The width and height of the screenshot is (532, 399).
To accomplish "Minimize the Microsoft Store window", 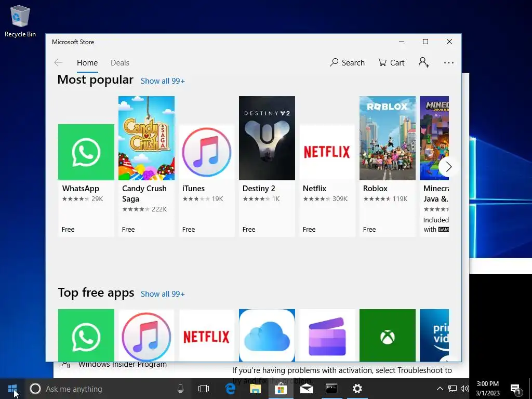I will pyautogui.click(x=402, y=42).
